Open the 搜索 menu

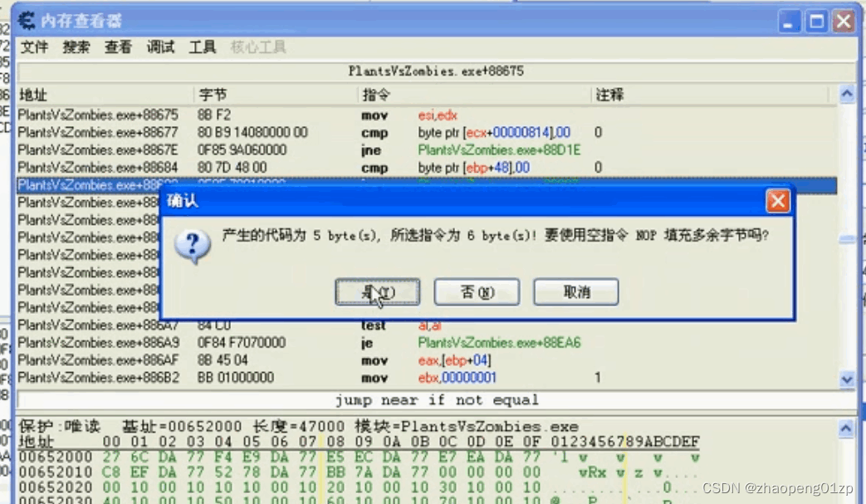point(76,47)
